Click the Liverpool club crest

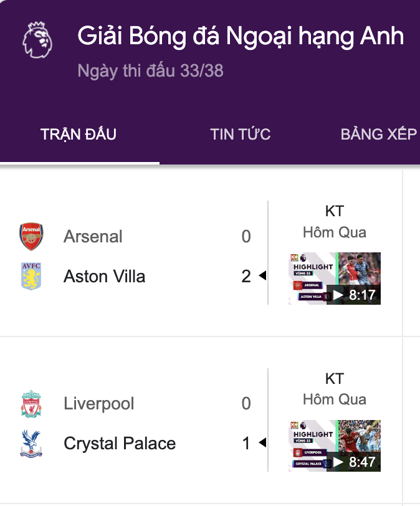coord(32,404)
